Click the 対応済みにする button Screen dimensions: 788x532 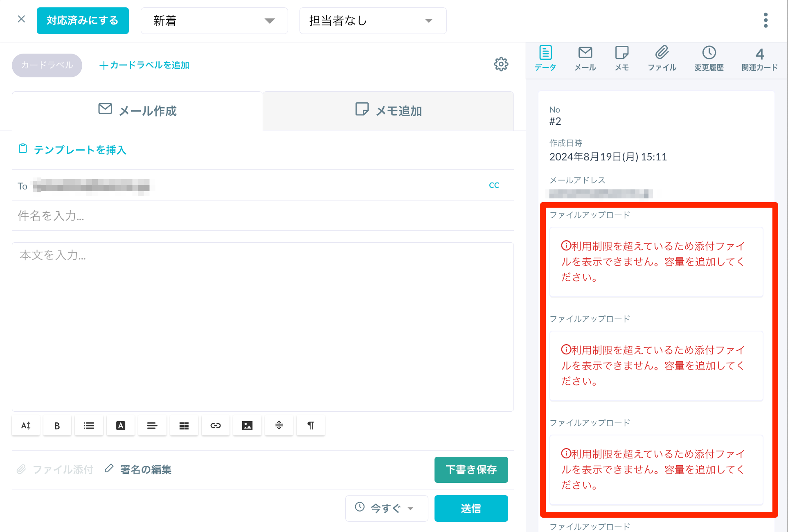click(x=83, y=20)
